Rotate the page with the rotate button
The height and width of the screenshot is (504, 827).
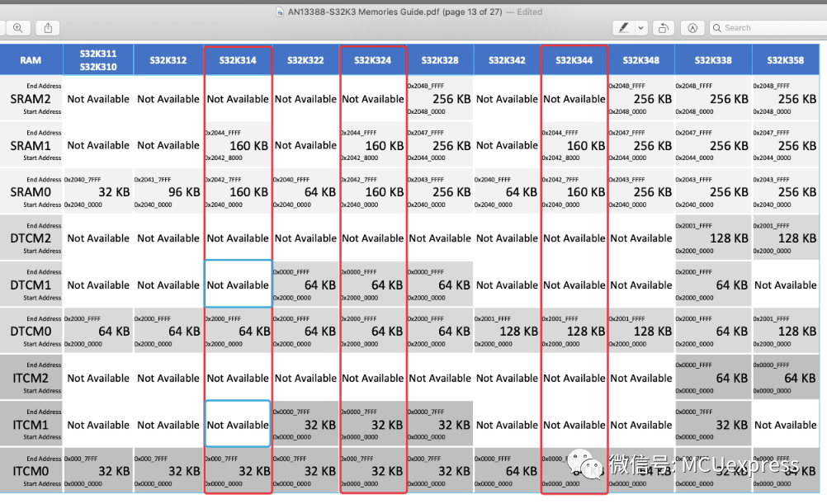(664, 28)
